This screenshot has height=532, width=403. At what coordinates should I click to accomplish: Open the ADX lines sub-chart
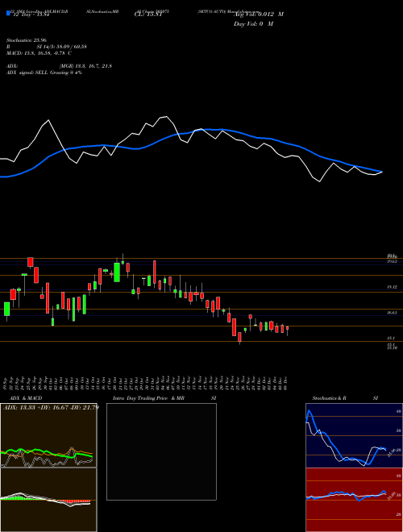point(48,435)
